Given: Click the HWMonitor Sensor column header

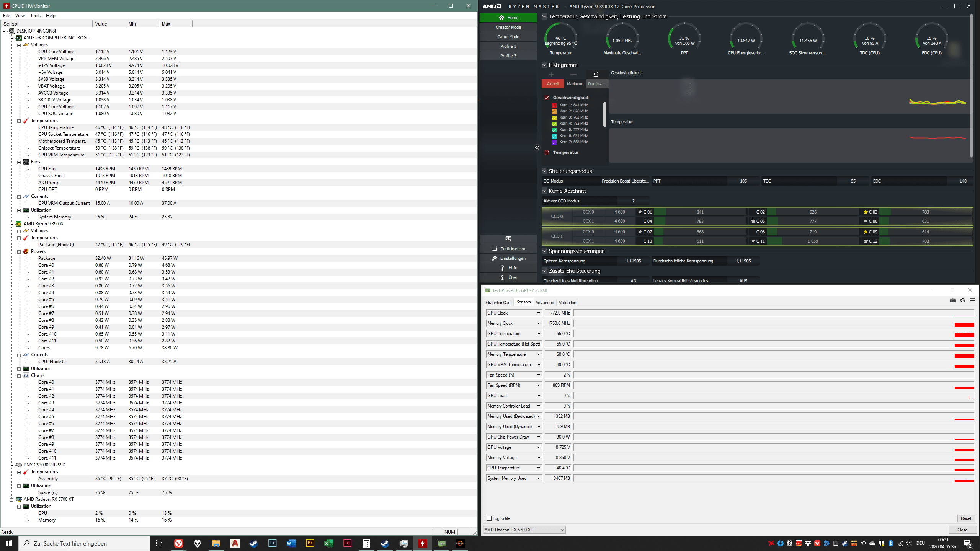Looking at the screenshot, I should pos(46,24).
